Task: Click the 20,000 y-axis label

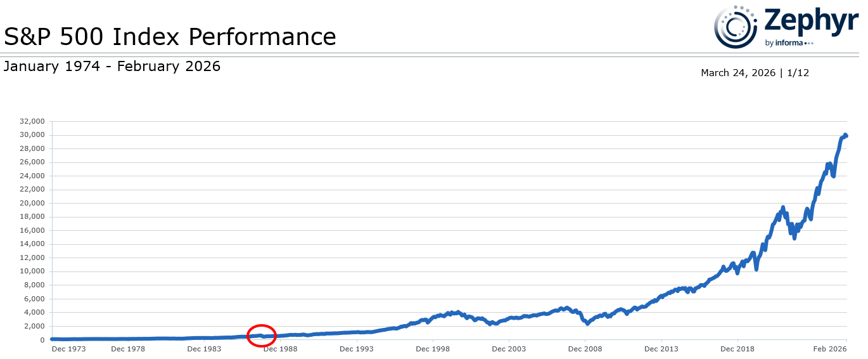Action: point(34,204)
